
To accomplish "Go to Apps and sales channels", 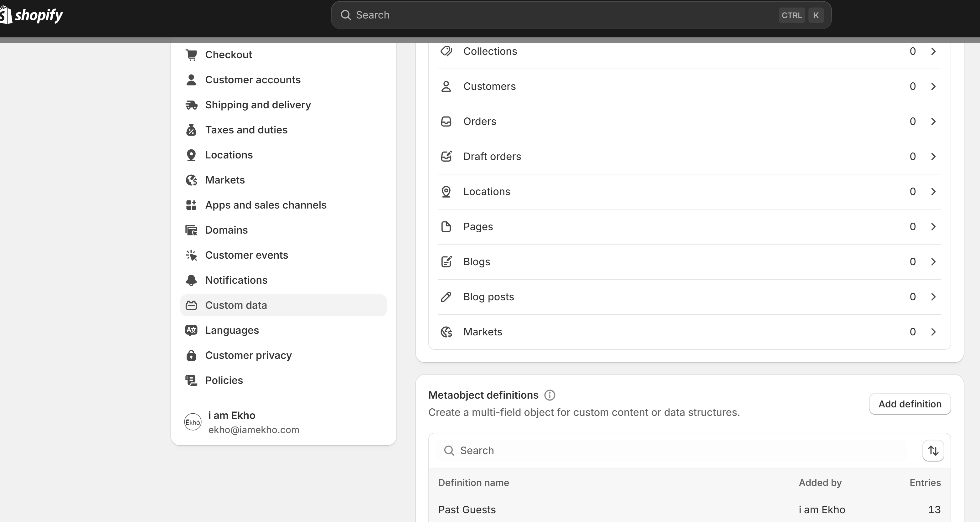I will point(266,205).
